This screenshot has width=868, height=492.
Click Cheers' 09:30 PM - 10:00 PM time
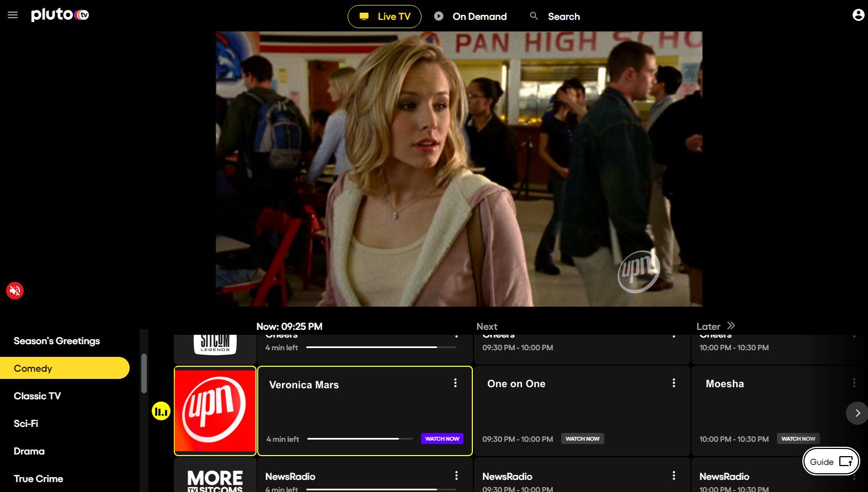pos(518,347)
